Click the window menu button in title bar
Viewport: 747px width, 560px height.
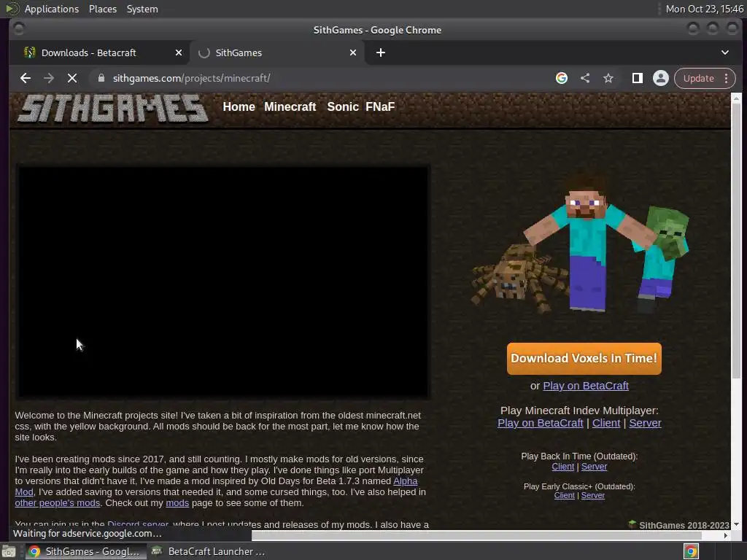[x=19, y=29]
